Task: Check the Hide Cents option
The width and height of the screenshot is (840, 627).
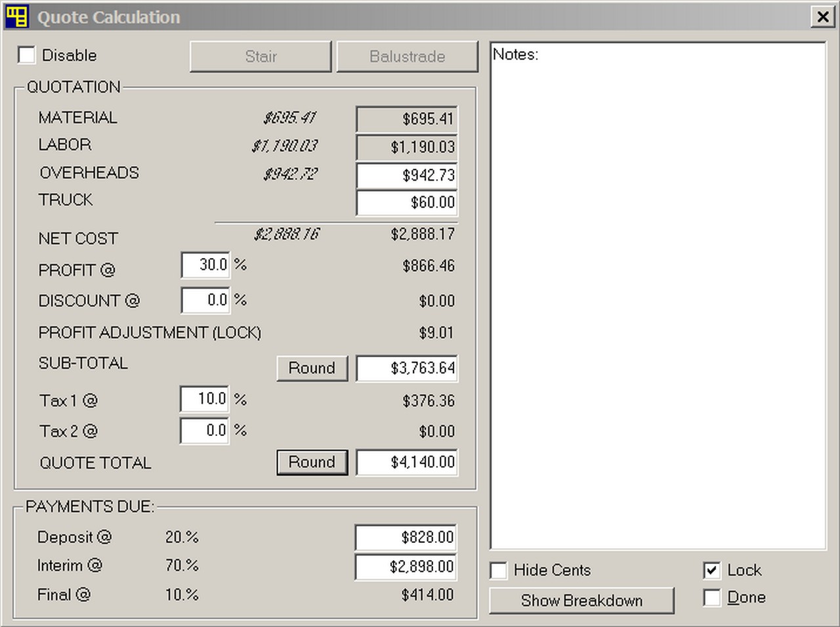Action: click(497, 571)
